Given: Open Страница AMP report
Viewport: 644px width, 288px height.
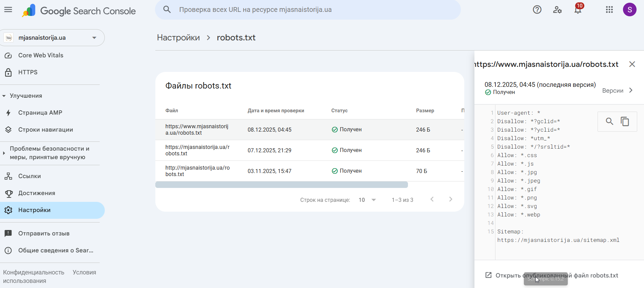Looking at the screenshot, I should pos(40,113).
